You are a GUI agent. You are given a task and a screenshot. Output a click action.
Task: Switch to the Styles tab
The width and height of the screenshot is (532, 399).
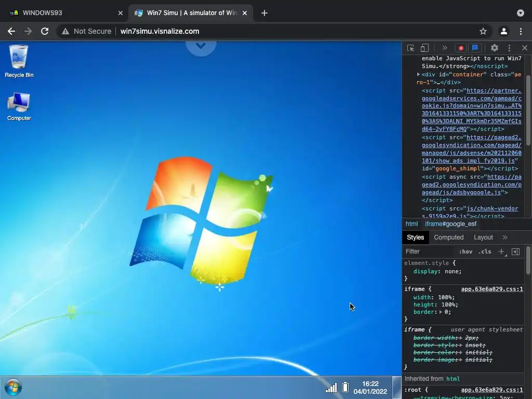pyautogui.click(x=415, y=237)
